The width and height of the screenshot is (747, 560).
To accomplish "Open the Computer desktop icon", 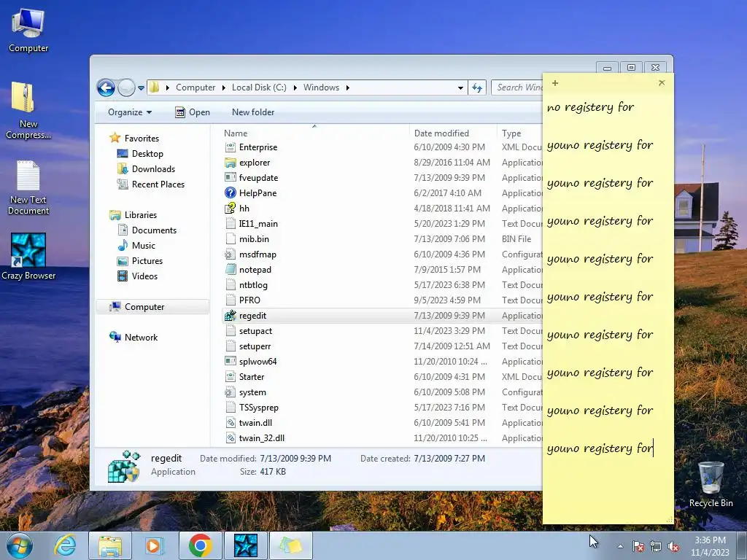I will click(x=28, y=30).
